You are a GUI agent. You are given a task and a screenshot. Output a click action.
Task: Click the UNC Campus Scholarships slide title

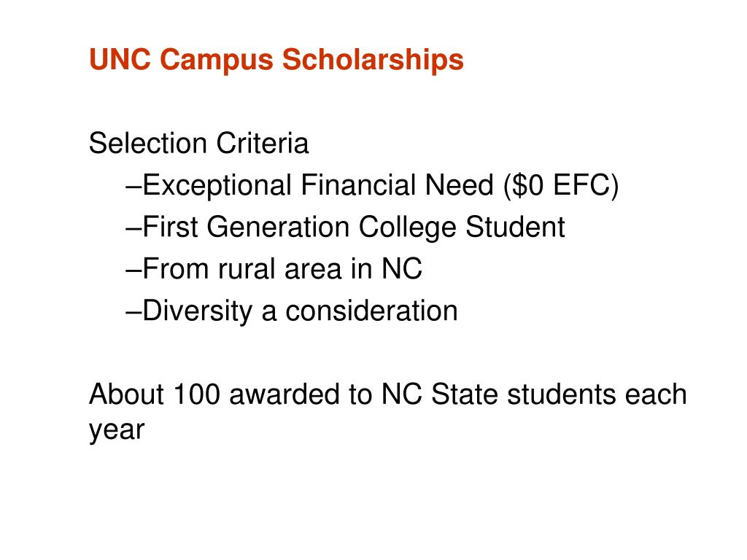pyautogui.click(x=276, y=60)
